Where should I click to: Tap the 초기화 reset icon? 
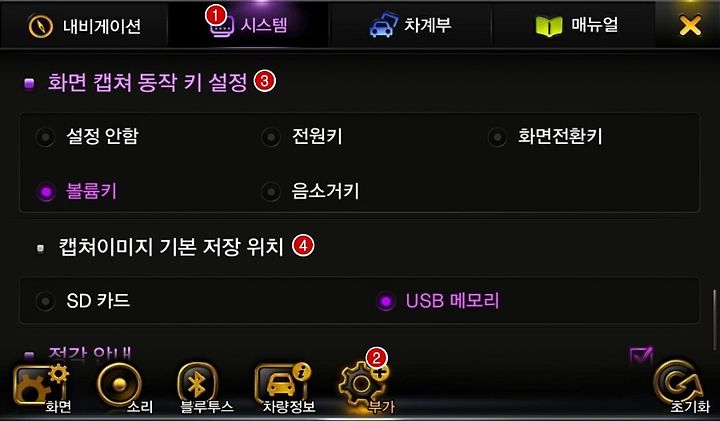click(681, 386)
